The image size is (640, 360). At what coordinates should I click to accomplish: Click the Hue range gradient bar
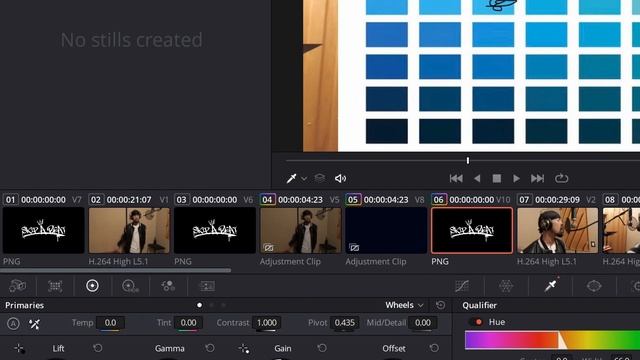pyautogui.click(x=552, y=340)
